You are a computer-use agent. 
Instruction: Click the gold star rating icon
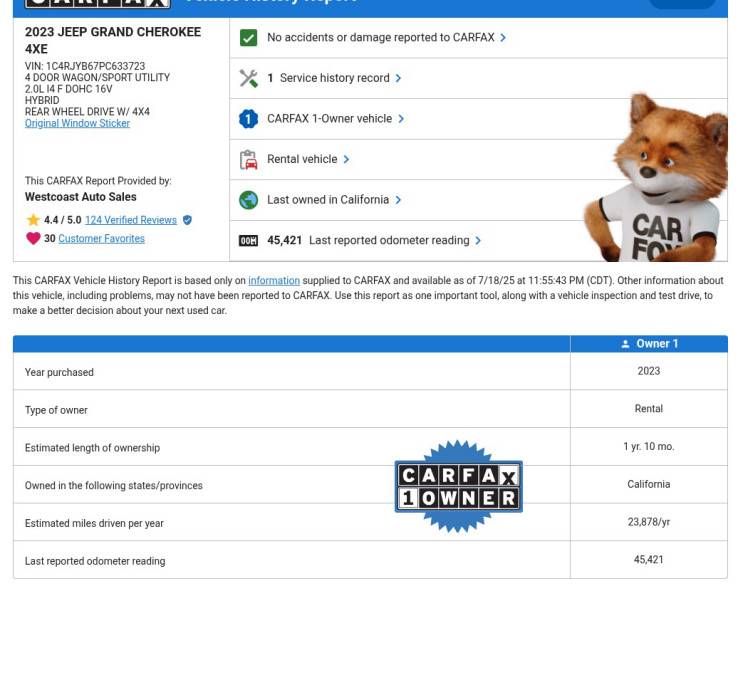33,220
